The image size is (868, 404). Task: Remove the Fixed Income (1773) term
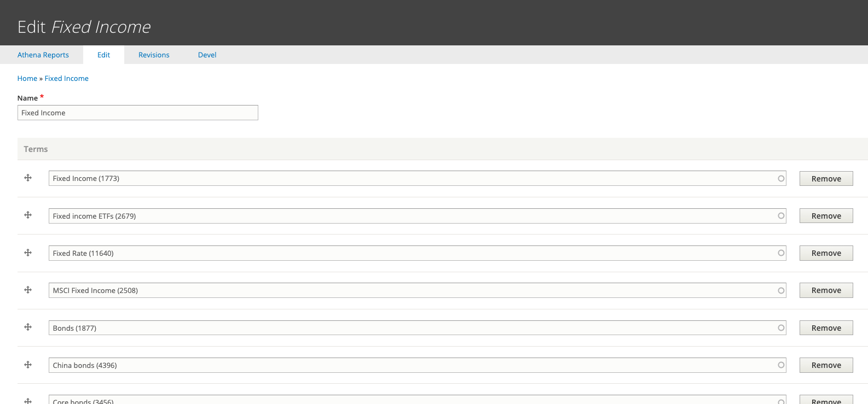pos(826,179)
